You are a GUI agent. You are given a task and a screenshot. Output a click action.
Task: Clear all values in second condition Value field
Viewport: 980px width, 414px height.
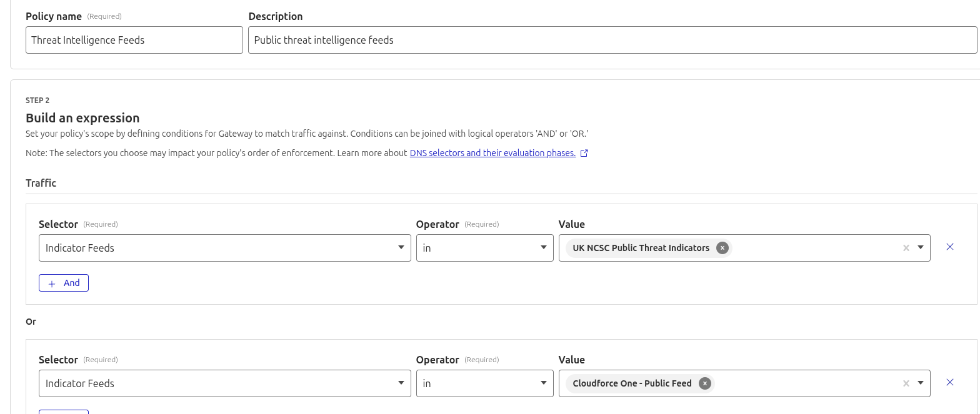[906, 383]
